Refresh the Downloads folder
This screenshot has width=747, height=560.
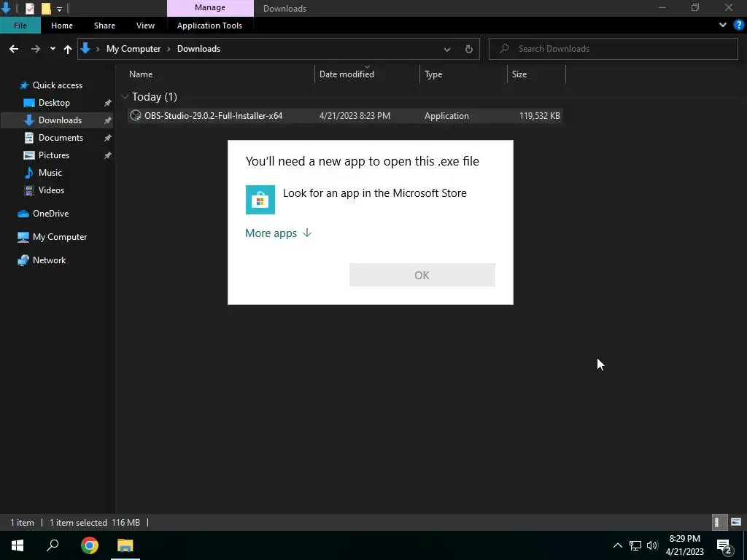pyautogui.click(x=469, y=49)
